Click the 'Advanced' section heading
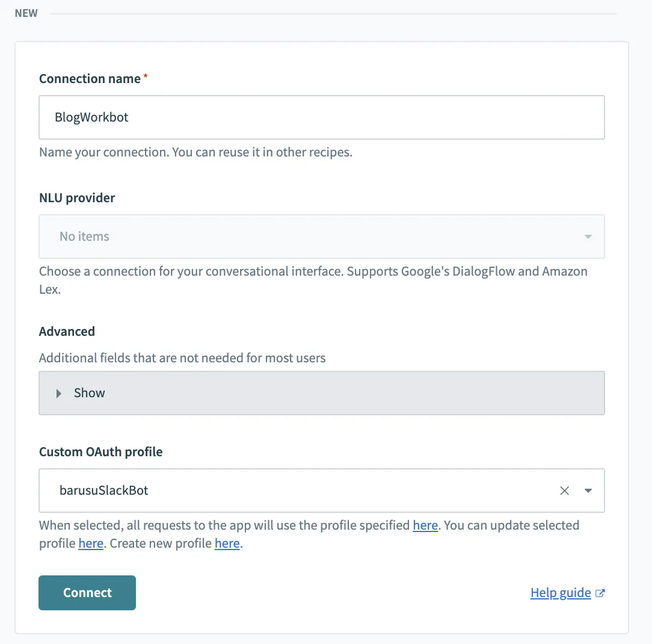Viewport: 652px width, 644px height. coord(67,331)
